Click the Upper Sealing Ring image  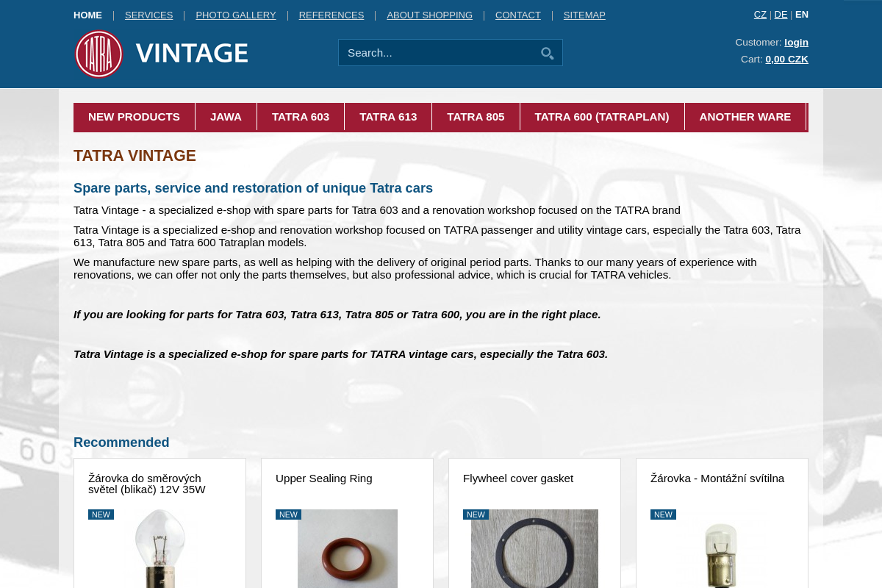click(348, 548)
